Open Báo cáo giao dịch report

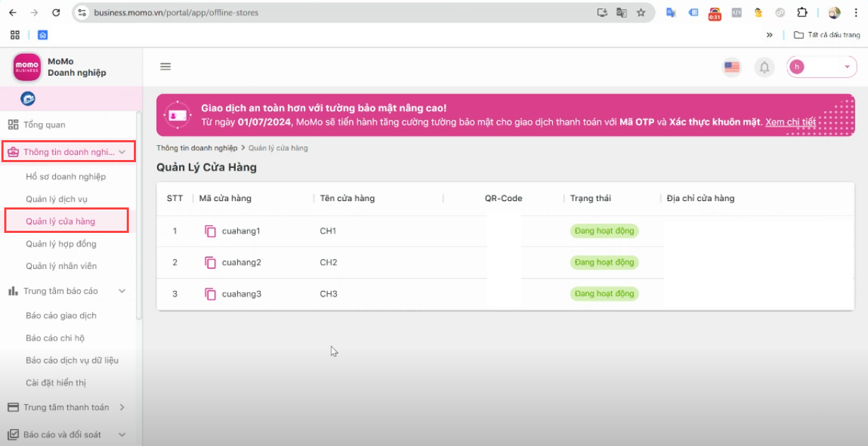pos(61,316)
